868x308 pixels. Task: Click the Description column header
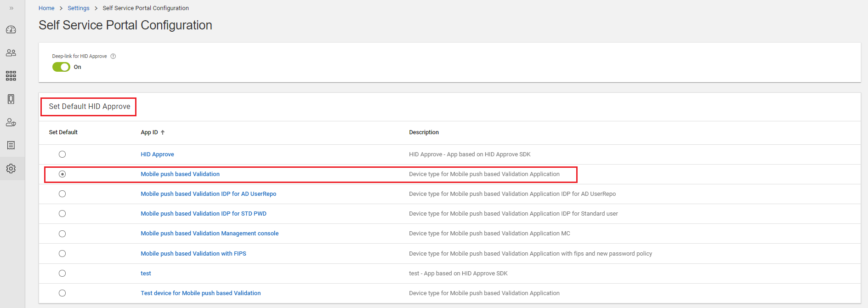pyautogui.click(x=424, y=132)
